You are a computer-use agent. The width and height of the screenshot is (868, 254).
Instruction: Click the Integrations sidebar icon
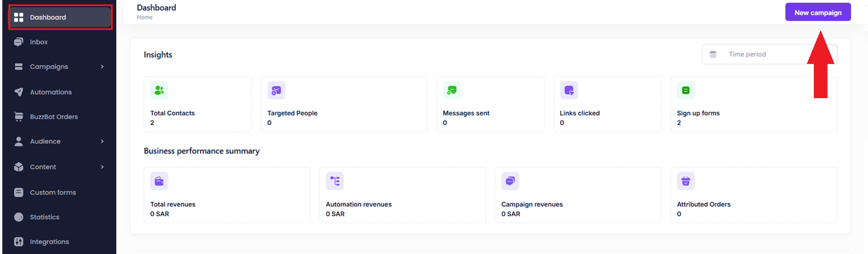18,241
